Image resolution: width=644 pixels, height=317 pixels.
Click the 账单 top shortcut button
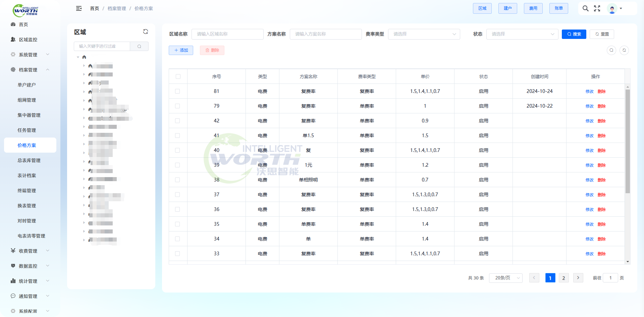coord(559,8)
